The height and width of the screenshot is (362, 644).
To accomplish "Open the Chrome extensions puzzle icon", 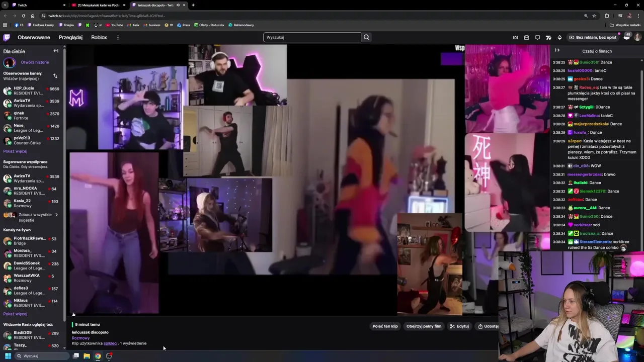I will click(x=607, y=16).
